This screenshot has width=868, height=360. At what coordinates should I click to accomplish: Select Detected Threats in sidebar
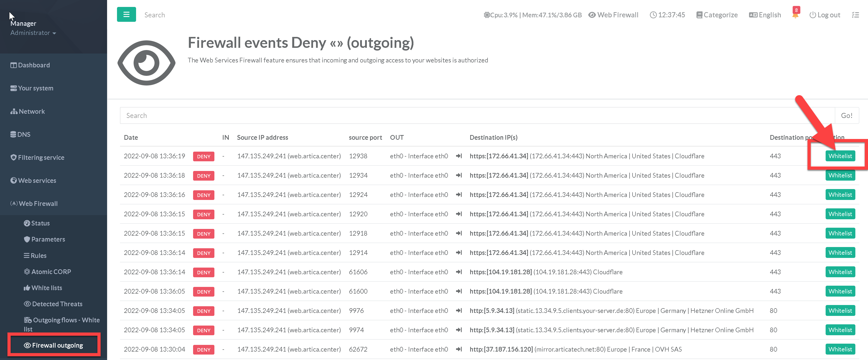[x=57, y=304]
